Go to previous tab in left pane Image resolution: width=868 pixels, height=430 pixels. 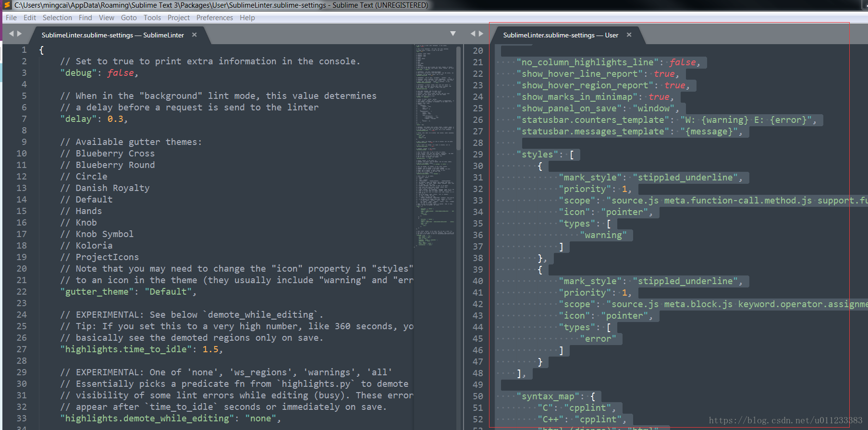(12, 34)
